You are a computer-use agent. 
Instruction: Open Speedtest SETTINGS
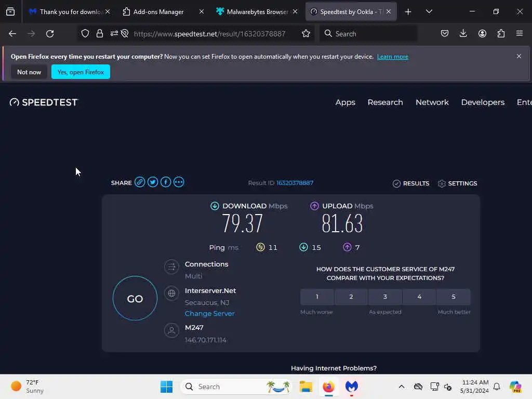[x=457, y=183]
